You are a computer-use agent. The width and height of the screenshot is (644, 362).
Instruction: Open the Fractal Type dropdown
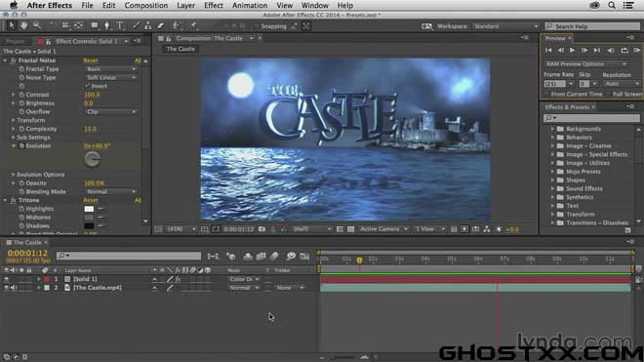pyautogui.click(x=110, y=69)
